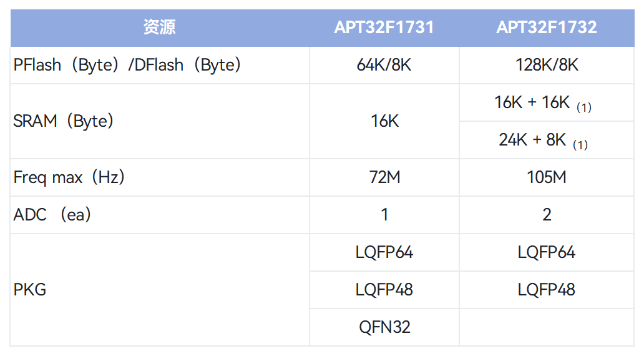Click the ADC count cell showing 1

coord(384,215)
